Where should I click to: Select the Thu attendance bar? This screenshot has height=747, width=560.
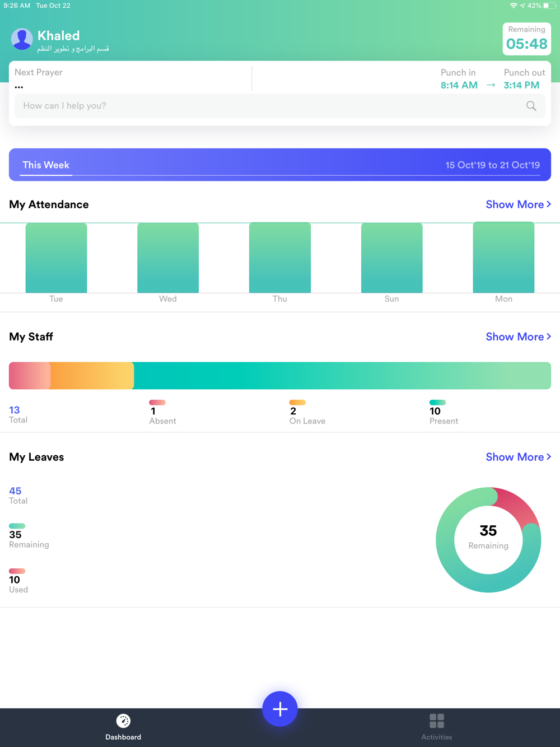280,258
